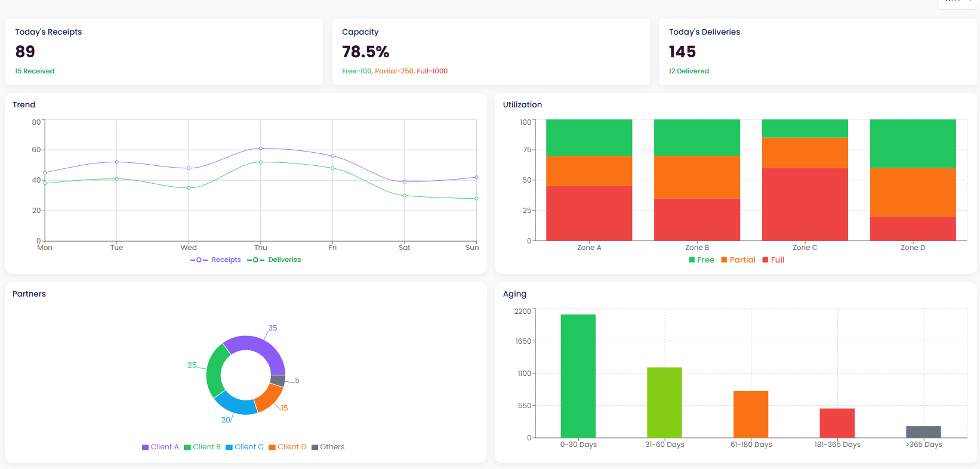Toggle the Deliveries series in Trend legend

coord(274,260)
